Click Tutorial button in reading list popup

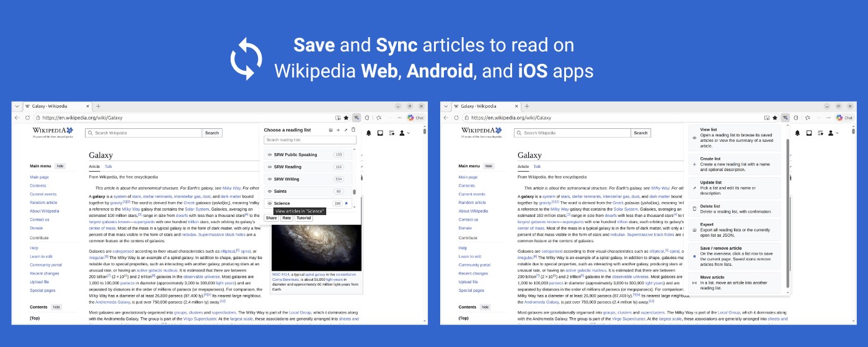(304, 218)
